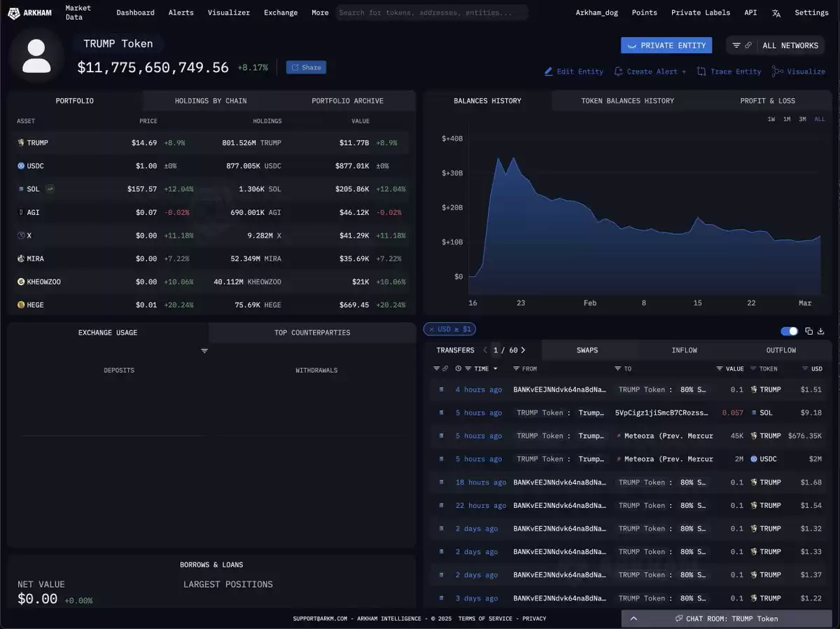840x629 pixels.
Task: Click the Trace Entity path icon
Action: click(701, 71)
